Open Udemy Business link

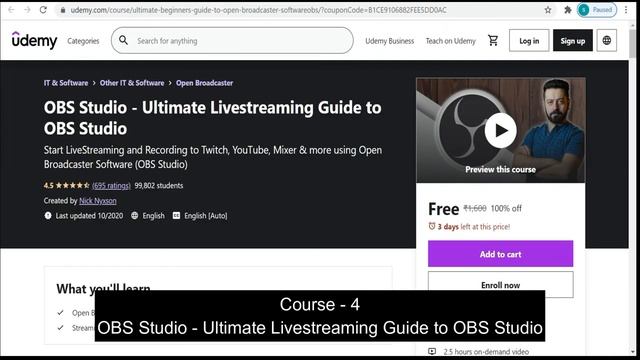pyautogui.click(x=389, y=41)
